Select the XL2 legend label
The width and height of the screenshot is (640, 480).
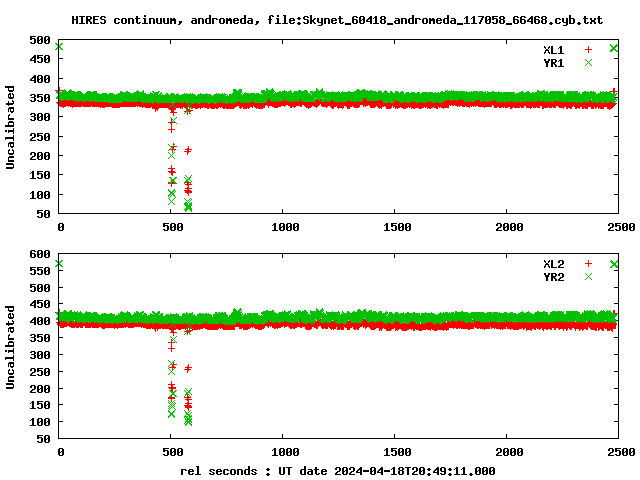tap(553, 264)
